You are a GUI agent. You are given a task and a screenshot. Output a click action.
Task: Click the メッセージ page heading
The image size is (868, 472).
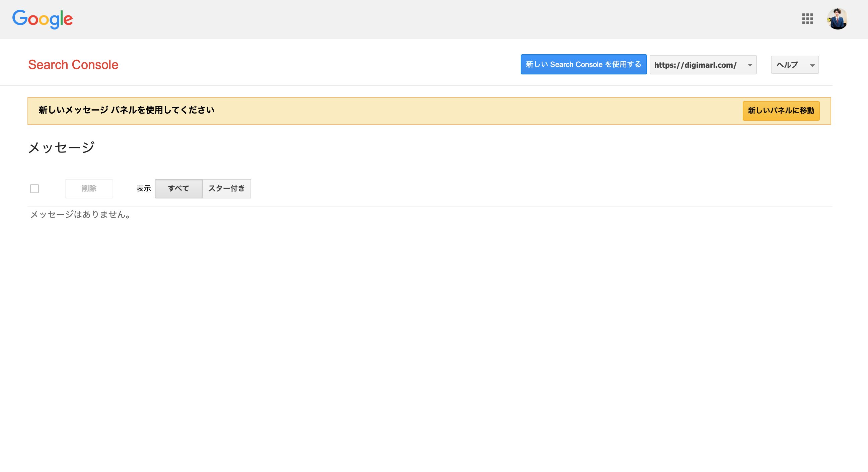pyautogui.click(x=61, y=147)
